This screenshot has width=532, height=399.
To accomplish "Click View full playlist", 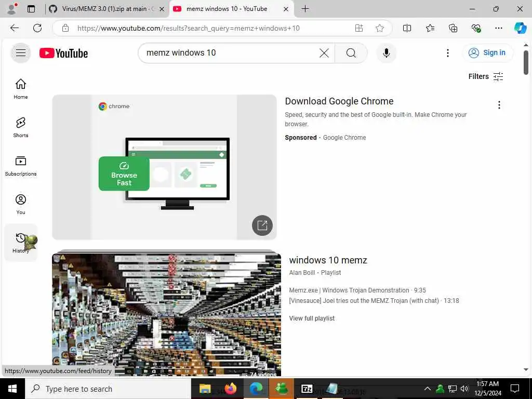I will [x=312, y=318].
